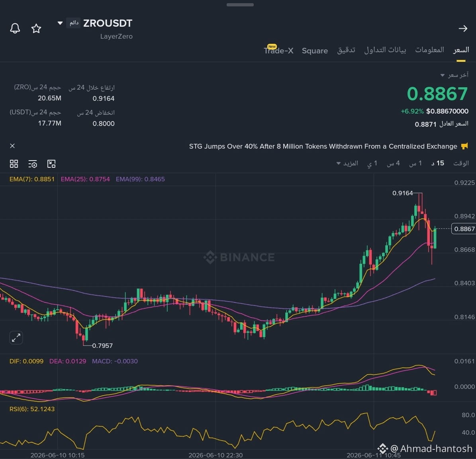Click the MACD: -0.0030 label
Image resolution: width=476 pixels, height=459 pixels.
coord(115,361)
